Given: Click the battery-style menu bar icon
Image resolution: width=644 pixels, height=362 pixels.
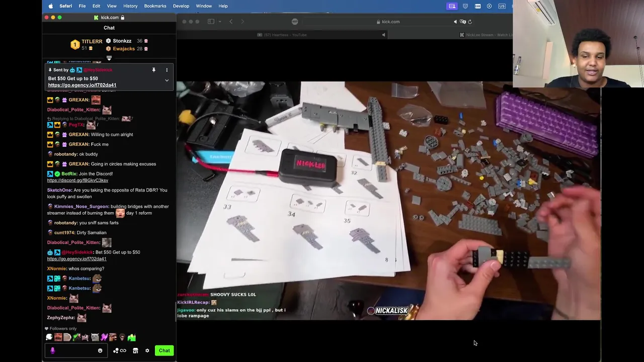Looking at the screenshot, I should click(477, 6).
